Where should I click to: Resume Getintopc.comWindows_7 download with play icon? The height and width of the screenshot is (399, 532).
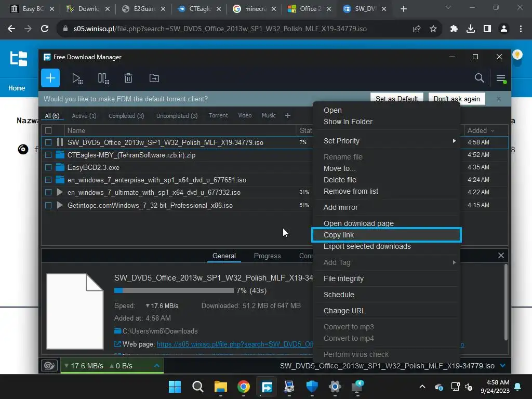[60, 205]
